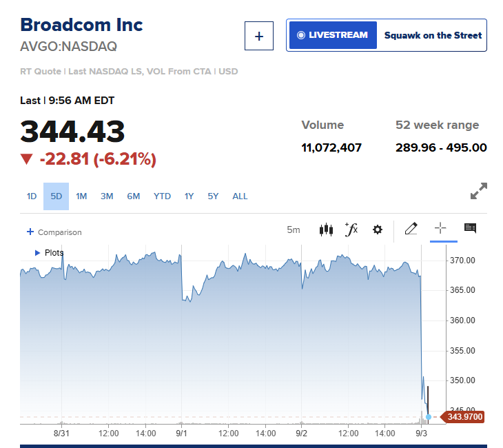Open the candlestick chart type icon

[x=326, y=230]
